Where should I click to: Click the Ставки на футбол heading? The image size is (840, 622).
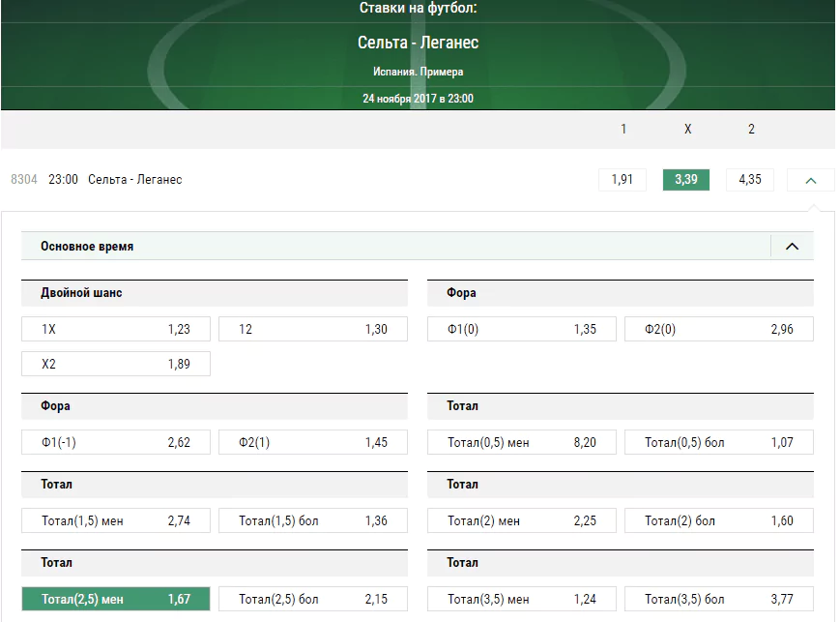coord(419,8)
